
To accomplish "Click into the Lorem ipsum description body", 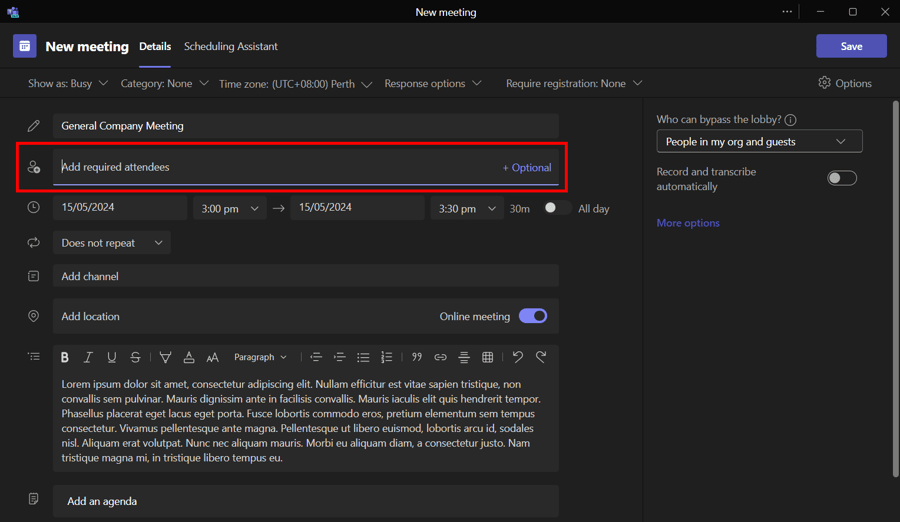I will click(x=305, y=421).
